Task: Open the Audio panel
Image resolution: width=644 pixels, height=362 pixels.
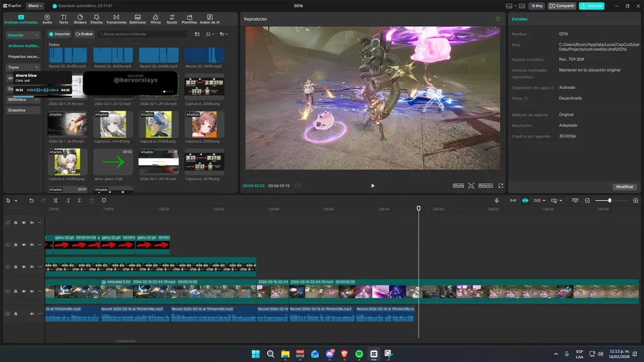Action: click(47, 19)
